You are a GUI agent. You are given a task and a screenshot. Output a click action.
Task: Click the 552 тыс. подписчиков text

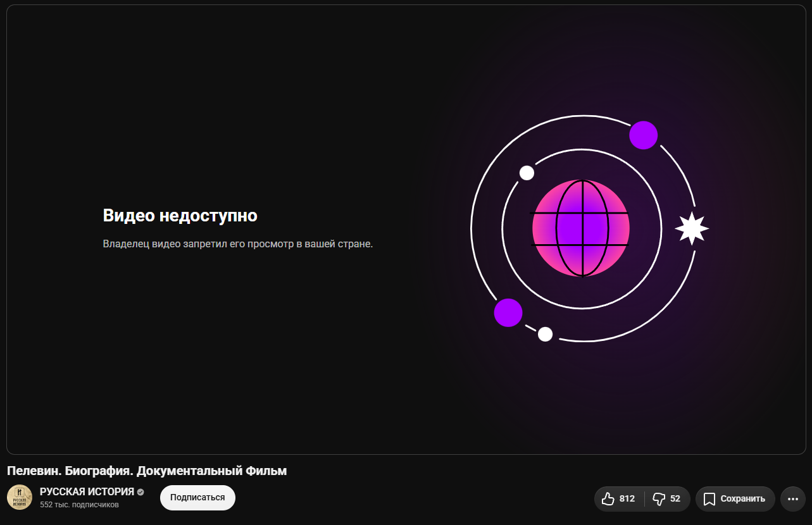pos(79,505)
